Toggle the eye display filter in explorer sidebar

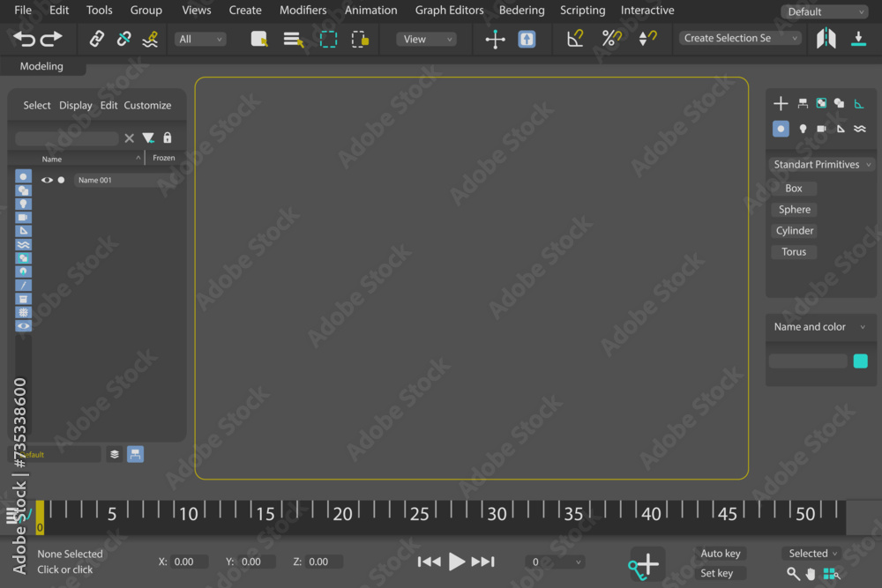pos(23,326)
